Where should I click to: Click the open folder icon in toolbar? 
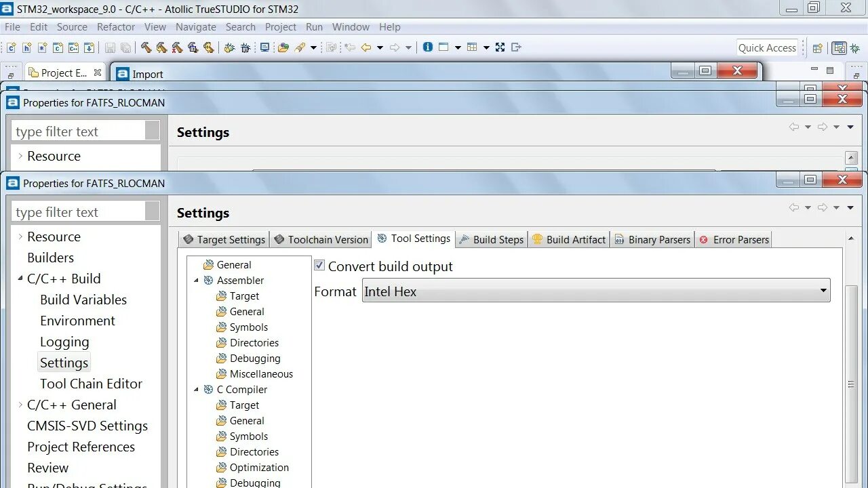(x=283, y=47)
